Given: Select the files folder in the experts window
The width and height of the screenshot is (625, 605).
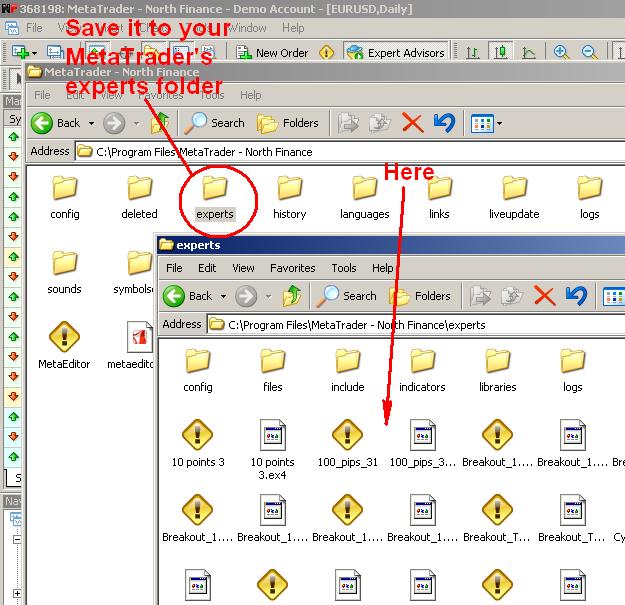Looking at the screenshot, I should [273, 371].
